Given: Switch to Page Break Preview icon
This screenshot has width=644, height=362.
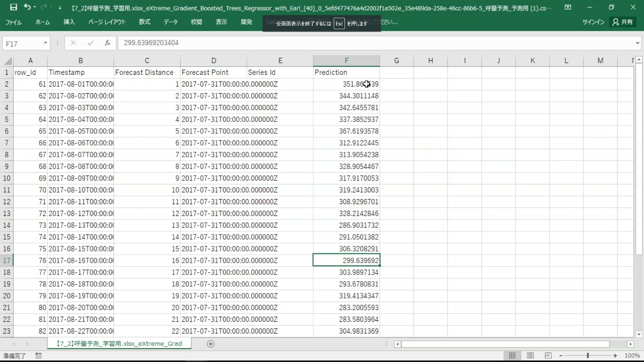Looking at the screenshot, I should [548, 356].
